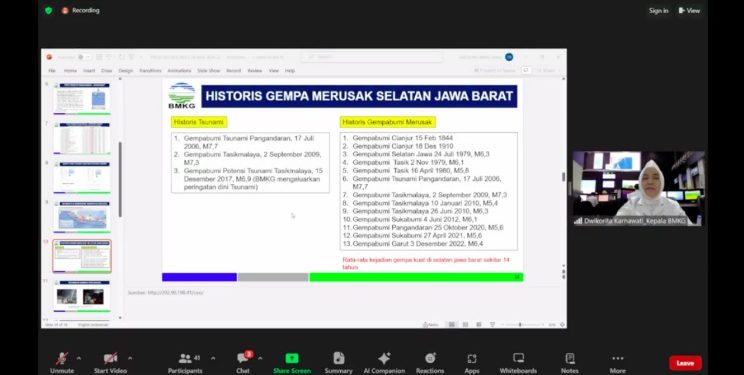Switch to the Review ribbon tab

255,70
